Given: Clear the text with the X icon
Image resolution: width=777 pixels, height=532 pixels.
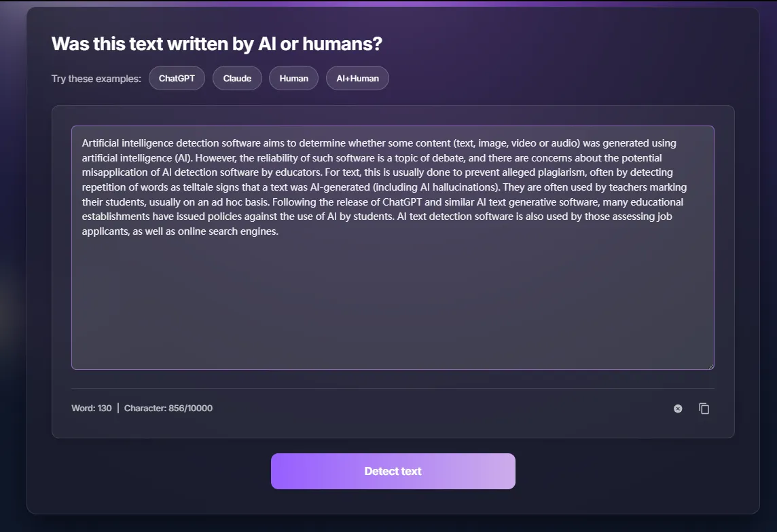Looking at the screenshot, I should tap(678, 408).
